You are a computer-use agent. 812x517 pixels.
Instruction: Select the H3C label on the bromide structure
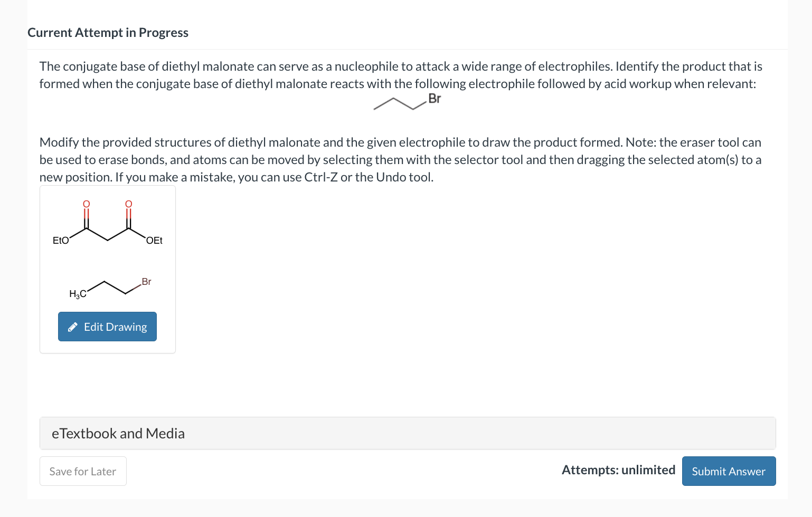78,293
